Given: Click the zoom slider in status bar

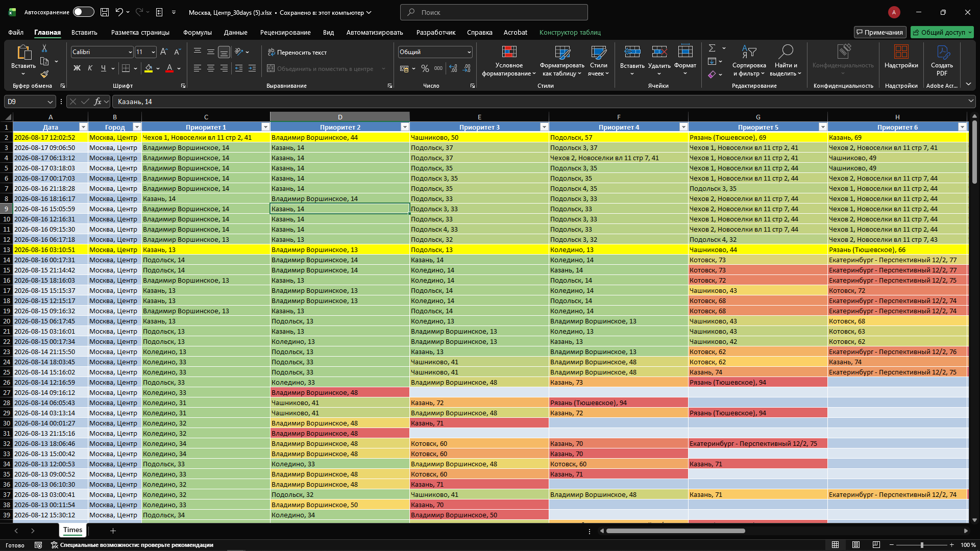Looking at the screenshot, I should [922, 545].
